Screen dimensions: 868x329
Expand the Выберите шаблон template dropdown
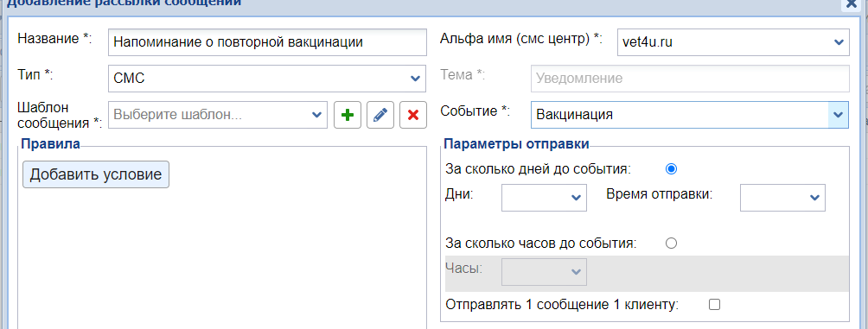[218, 115]
